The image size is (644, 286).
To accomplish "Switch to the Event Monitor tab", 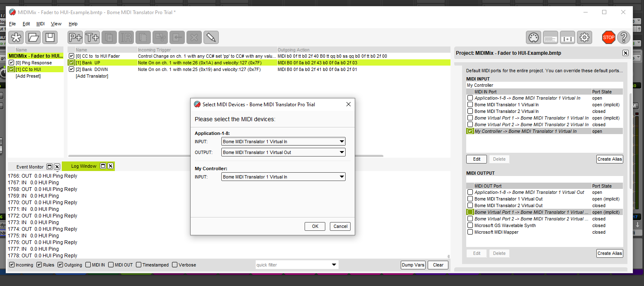I will 30,167.
